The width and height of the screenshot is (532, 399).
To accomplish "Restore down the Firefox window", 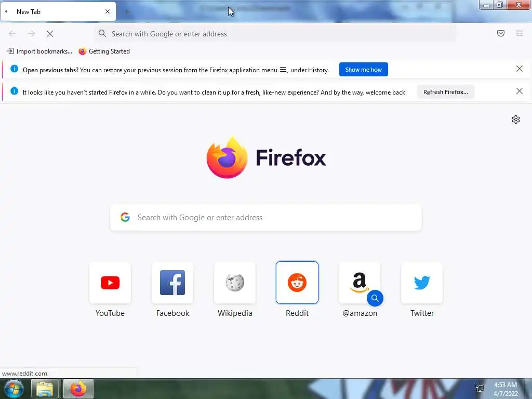I will coord(499,5).
